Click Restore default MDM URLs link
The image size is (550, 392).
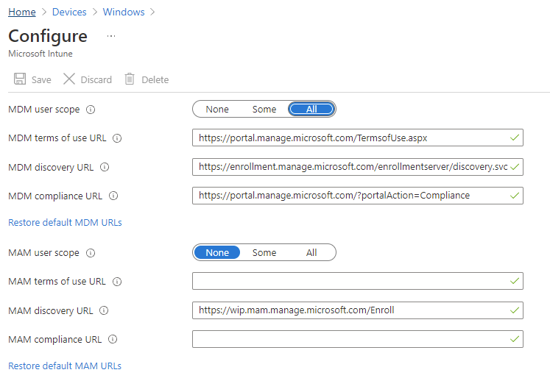pos(65,222)
